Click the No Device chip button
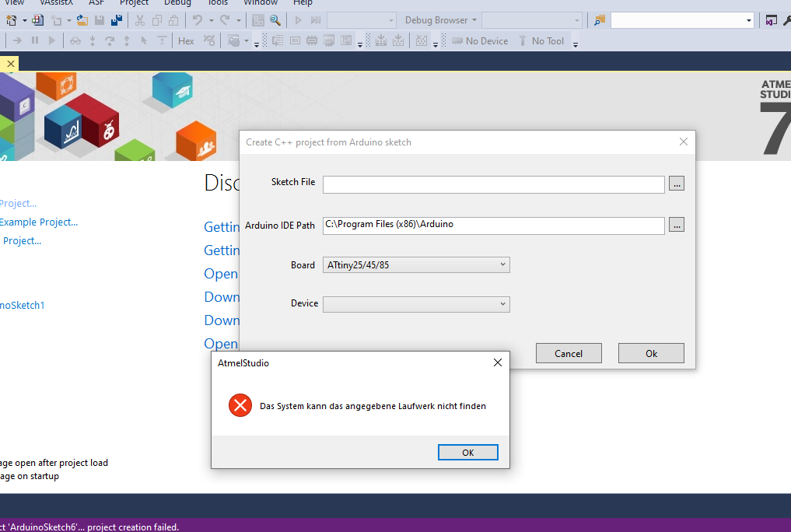Viewport: 791px width, 532px height. tap(480, 41)
